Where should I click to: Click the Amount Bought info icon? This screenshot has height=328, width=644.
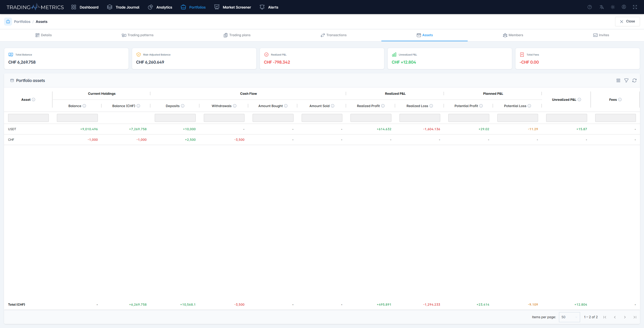click(x=286, y=106)
